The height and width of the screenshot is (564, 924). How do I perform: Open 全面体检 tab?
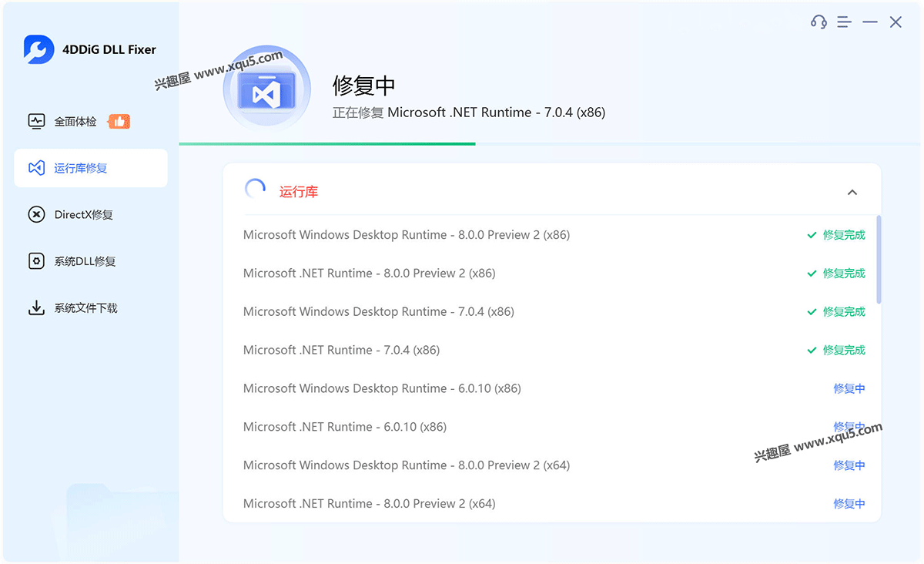tap(91, 121)
